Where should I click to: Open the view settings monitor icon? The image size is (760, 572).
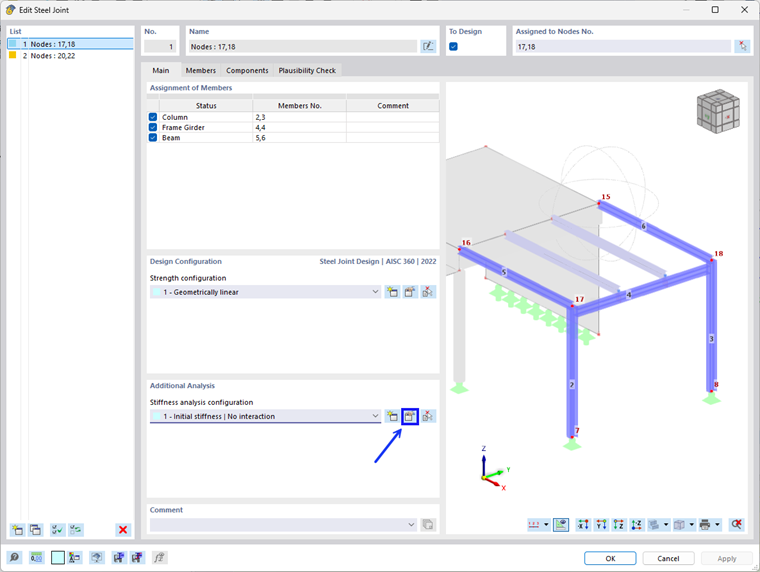point(97,558)
